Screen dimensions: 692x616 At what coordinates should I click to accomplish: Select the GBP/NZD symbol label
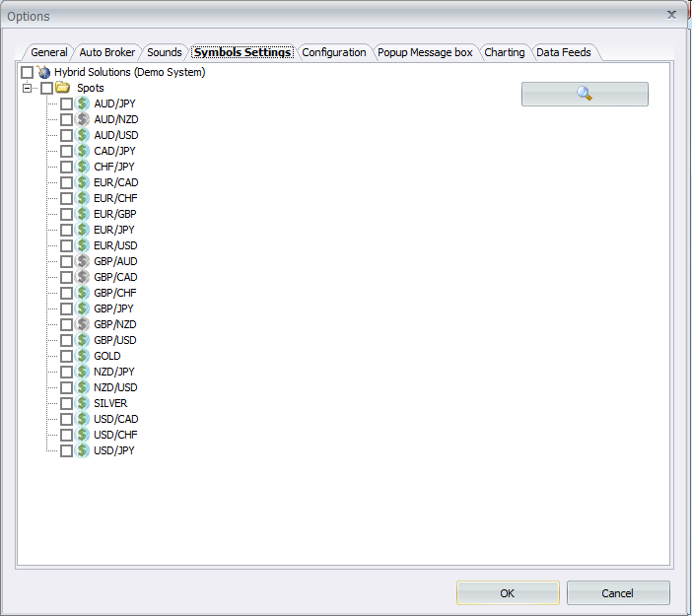pyautogui.click(x=115, y=325)
